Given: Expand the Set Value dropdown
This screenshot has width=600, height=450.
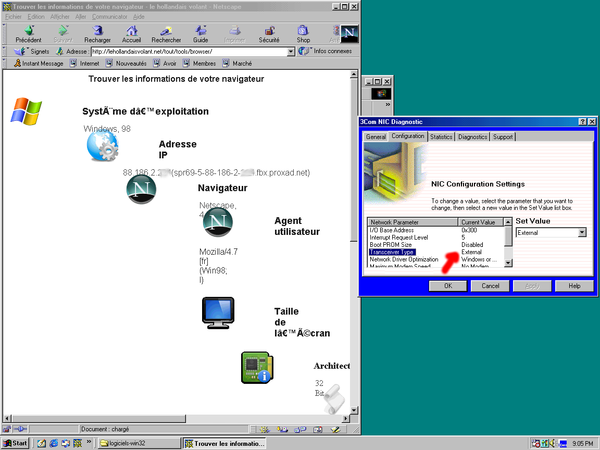Looking at the screenshot, I should point(582,232).
